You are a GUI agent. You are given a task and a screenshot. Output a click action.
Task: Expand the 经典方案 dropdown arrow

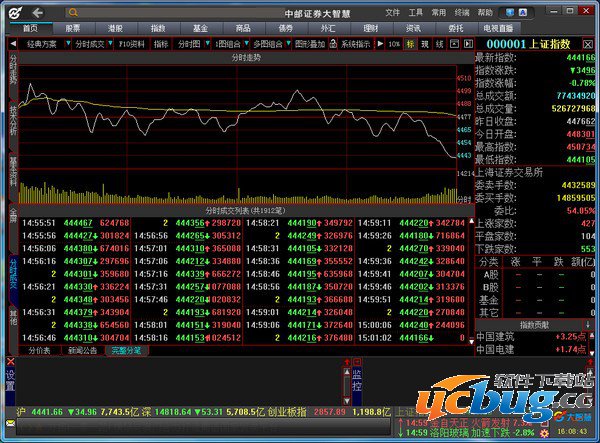pyautogui.click(x=68, y=44)
